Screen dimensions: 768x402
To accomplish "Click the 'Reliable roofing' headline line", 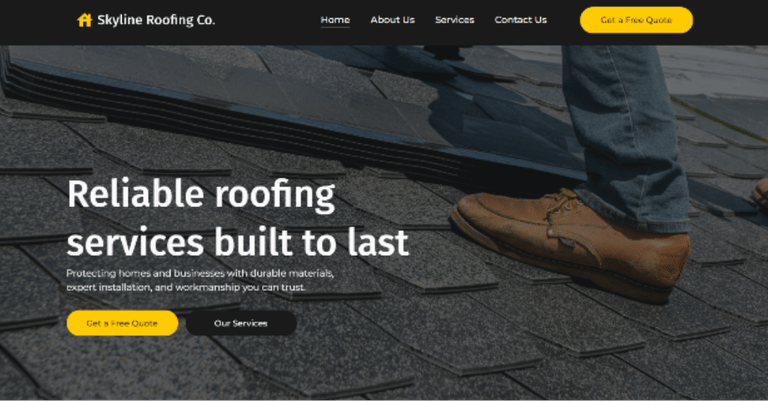I will (201, 194).
